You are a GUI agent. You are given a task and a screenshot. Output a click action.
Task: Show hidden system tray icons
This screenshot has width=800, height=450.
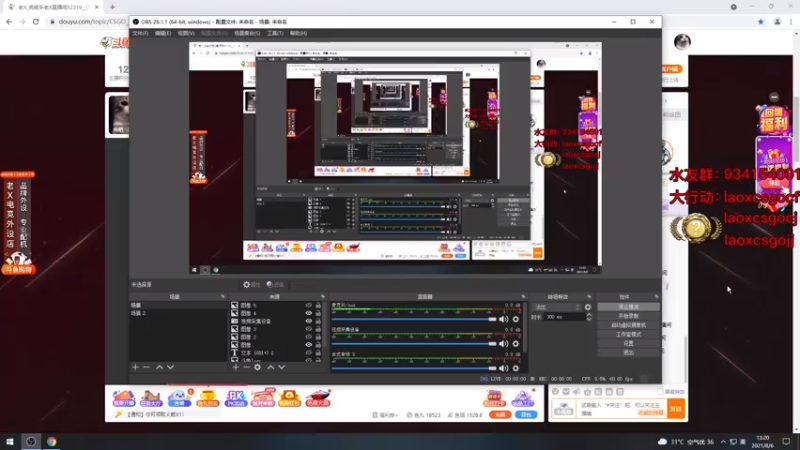pos(723,442)
